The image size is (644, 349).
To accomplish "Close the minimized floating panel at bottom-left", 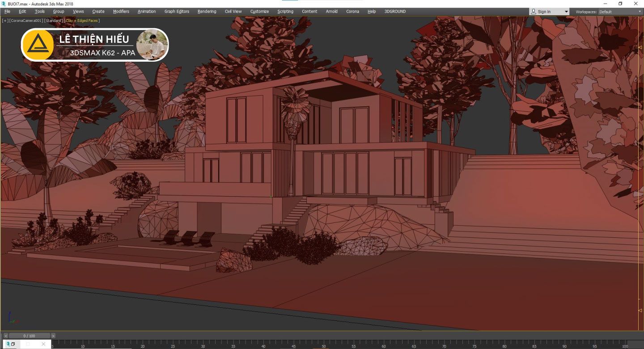I will [43, 344].
